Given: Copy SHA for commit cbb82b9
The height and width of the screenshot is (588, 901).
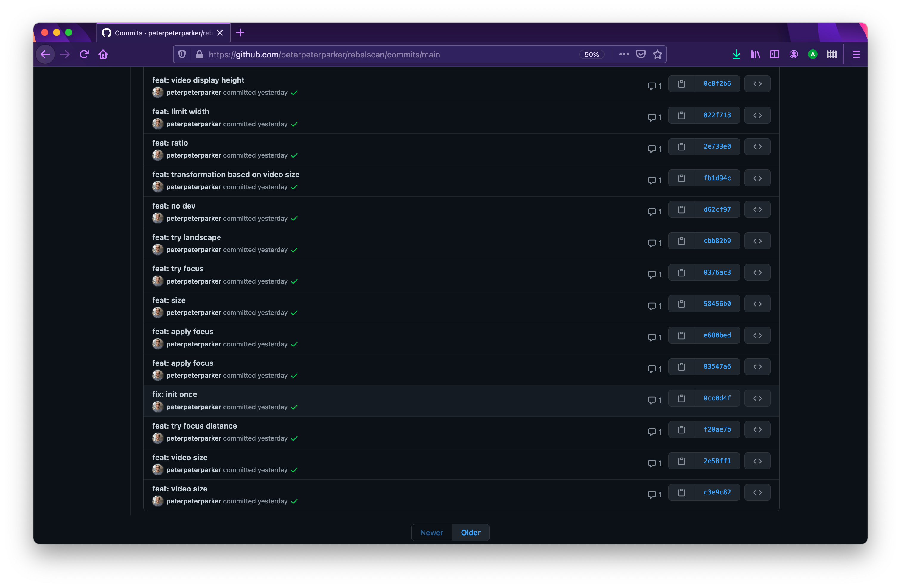Looking at the screenshot, I should [681, 241].
